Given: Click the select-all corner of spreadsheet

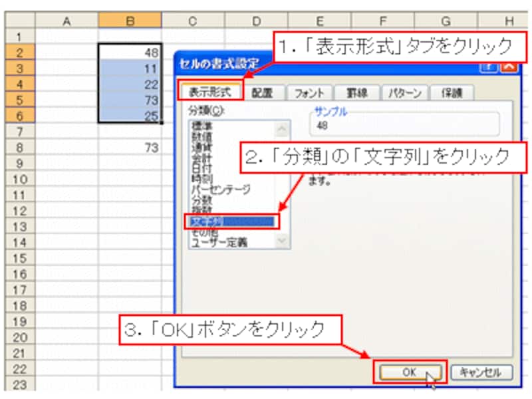Looking at the screenshot, I should (20, 20).
